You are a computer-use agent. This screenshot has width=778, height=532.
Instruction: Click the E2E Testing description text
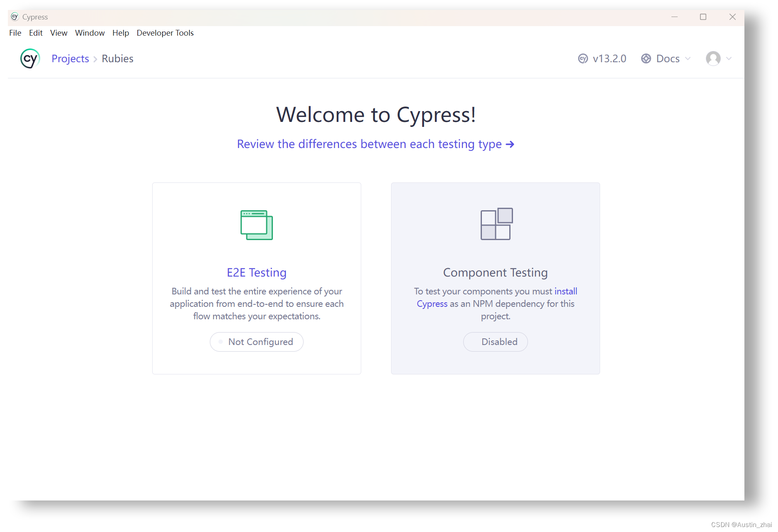pos(257,304)
